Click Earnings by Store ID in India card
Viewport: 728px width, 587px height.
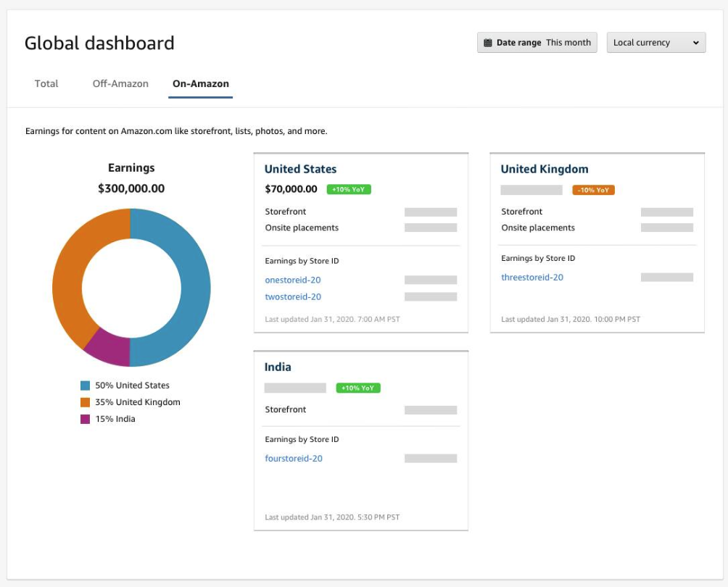(x=302, y=439)
